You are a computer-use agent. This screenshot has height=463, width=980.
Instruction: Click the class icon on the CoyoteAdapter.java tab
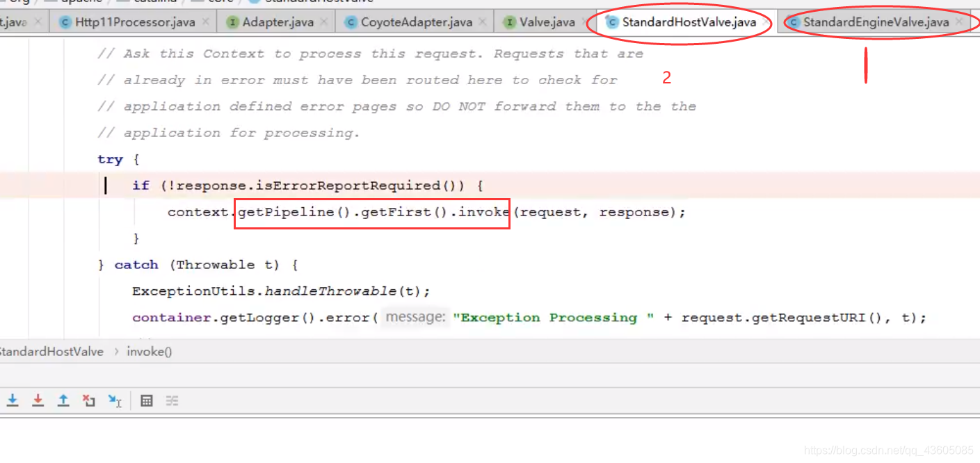[x=351, y=22]
